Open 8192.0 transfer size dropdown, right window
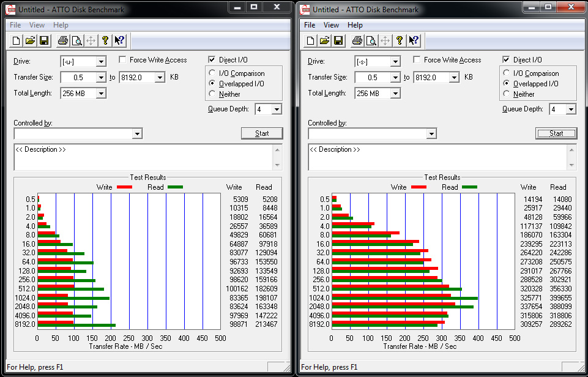 (x=454, y=78)
